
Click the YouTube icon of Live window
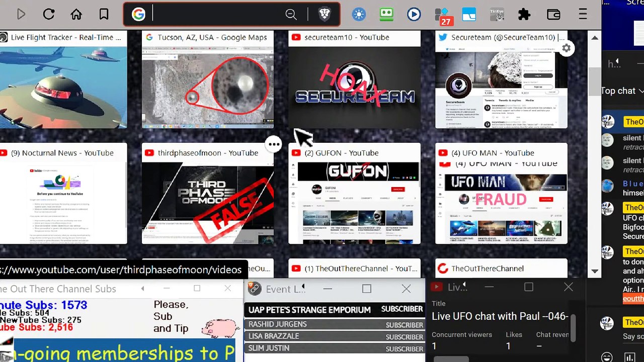436,287
